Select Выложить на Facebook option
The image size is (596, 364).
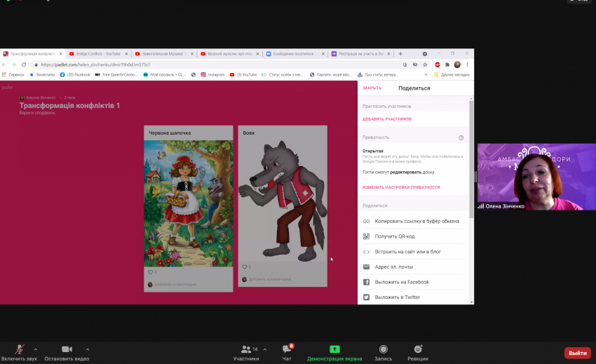pyautogui.click(x=413, y=282)
